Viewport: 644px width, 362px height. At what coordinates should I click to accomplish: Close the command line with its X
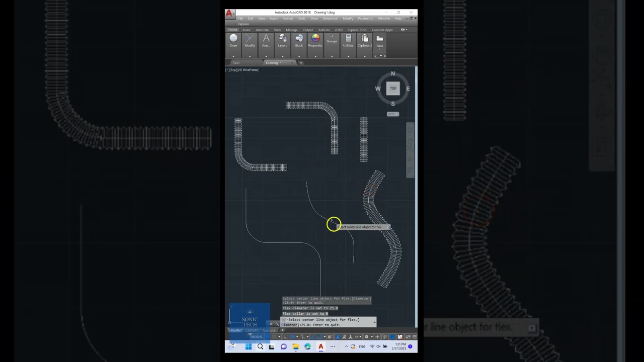pos(271,324)
